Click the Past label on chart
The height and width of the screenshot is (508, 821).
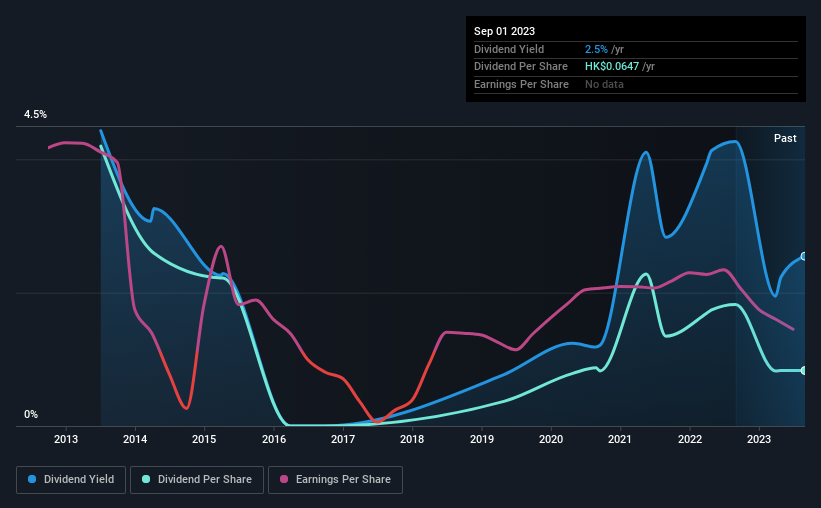785,138
